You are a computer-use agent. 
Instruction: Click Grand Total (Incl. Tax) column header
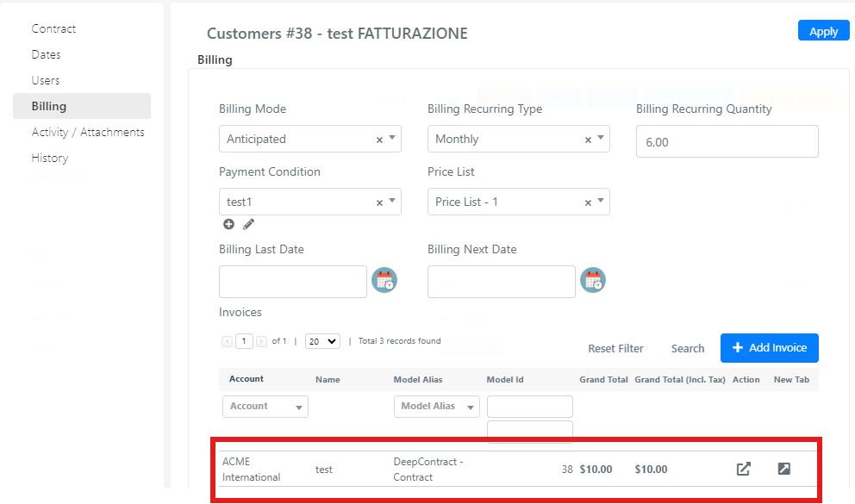click(679, 379)
